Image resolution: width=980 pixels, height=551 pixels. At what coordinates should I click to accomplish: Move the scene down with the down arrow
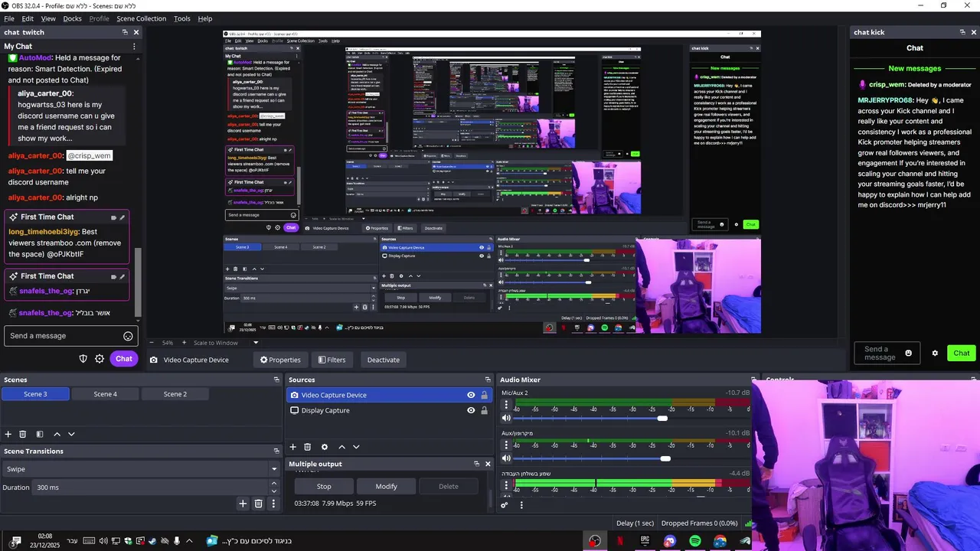pyautogui.click(x=71, y=434)
